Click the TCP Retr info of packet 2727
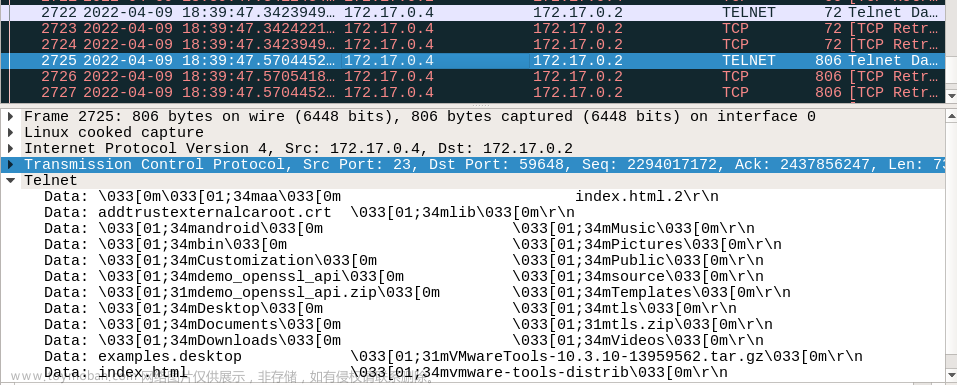 894,92
